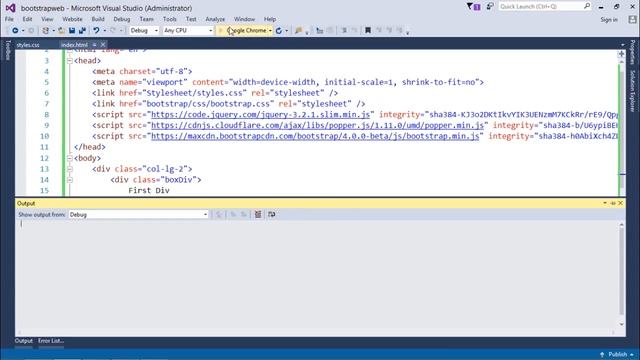640x360 pixels.
Task: Switch to the styles.css tab
Action: 28,44
